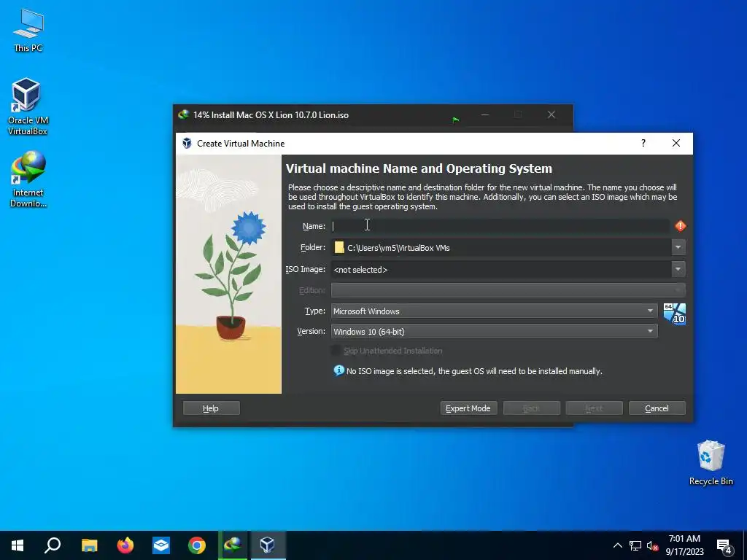Open taskbar Search magnifier
Viewport: 747px width, 560px height.
[53, 545]
